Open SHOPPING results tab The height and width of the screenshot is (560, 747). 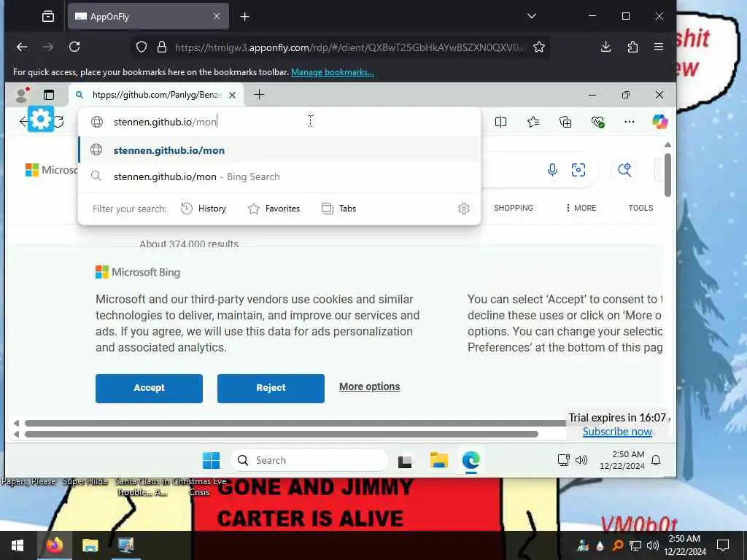pos(514,208)
